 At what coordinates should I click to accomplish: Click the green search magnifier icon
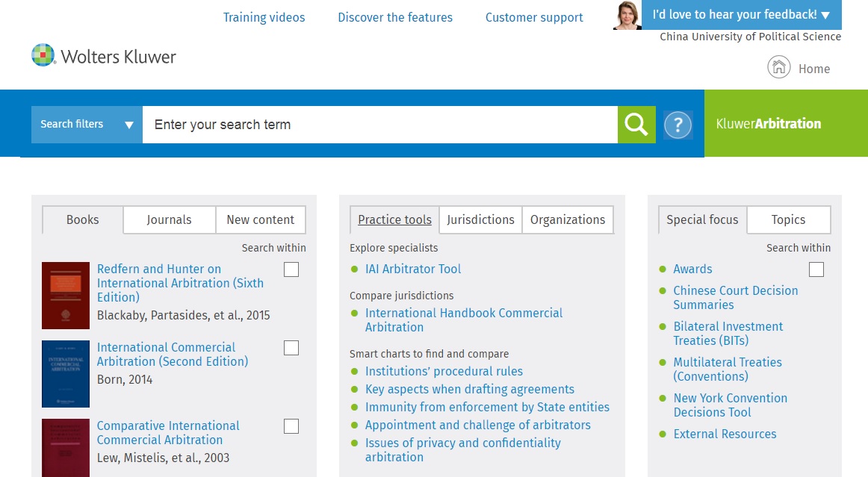coord(636,125)
